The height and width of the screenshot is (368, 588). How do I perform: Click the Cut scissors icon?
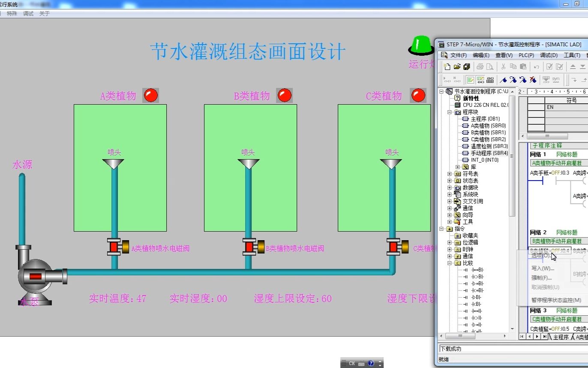tap(503, 66)
